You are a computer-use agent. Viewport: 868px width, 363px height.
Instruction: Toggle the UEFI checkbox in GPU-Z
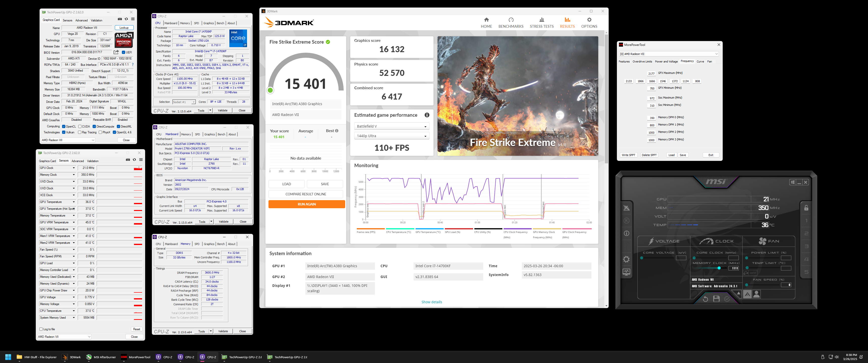click(123, 52)
